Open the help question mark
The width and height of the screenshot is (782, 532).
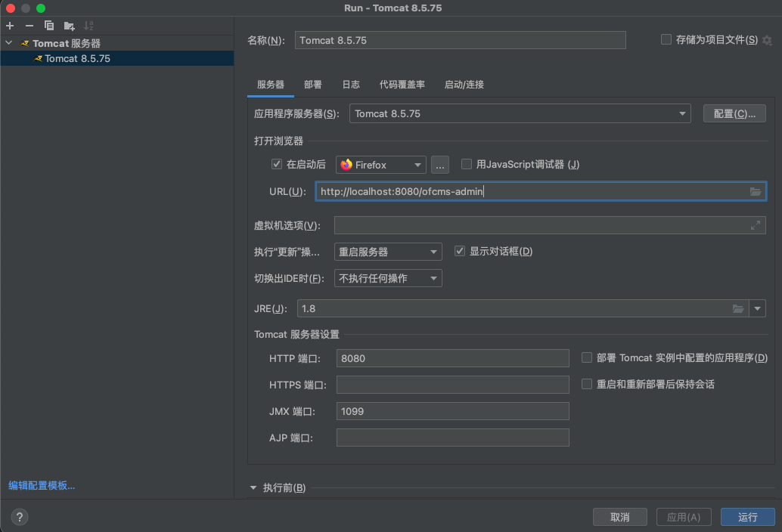coord(20,517)
